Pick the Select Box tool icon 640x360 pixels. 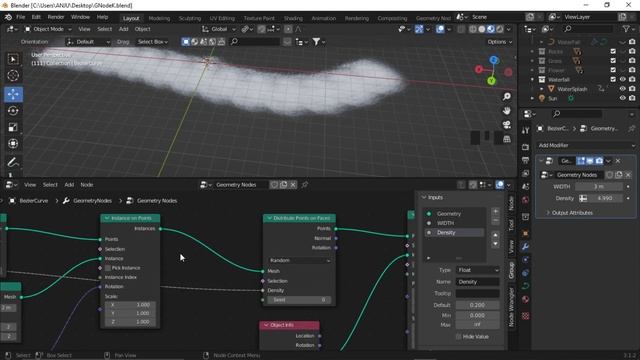coord(13,59)
